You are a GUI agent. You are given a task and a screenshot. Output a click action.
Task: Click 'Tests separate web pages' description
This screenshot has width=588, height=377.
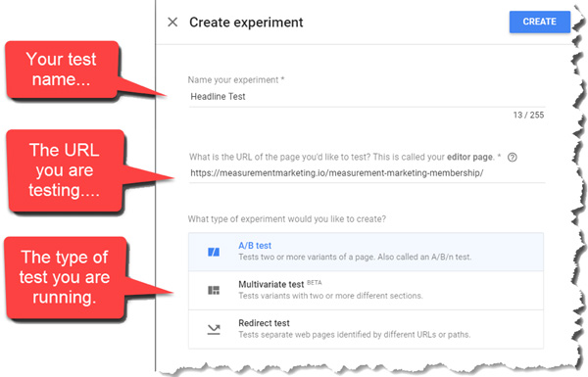[x=355, y=335]
